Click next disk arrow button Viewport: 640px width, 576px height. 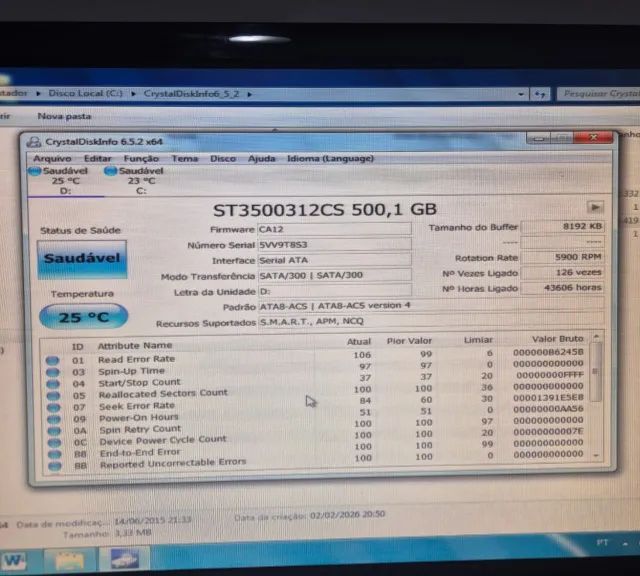click(595, 207)
